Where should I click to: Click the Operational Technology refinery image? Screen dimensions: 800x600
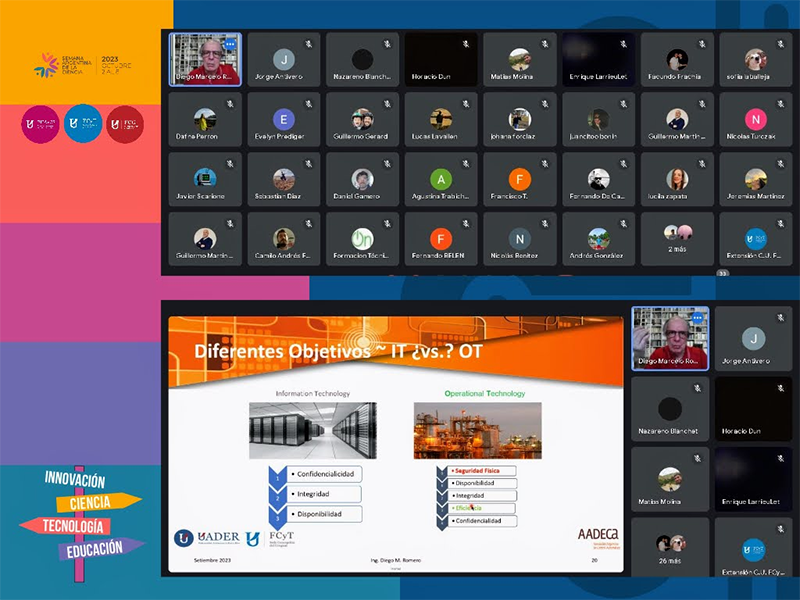coord(477,429)
